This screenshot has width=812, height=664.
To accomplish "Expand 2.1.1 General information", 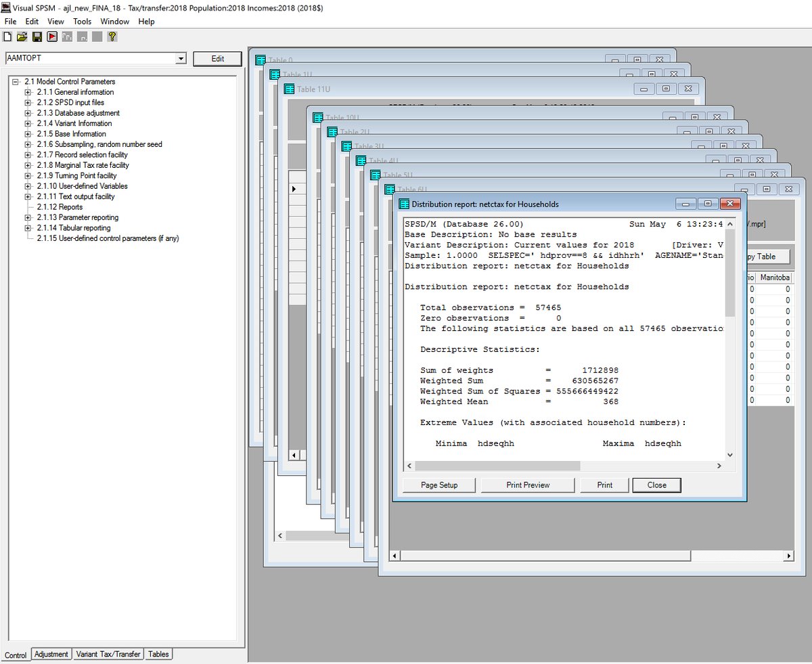I will pyautogui.click(x=28, y=92).
